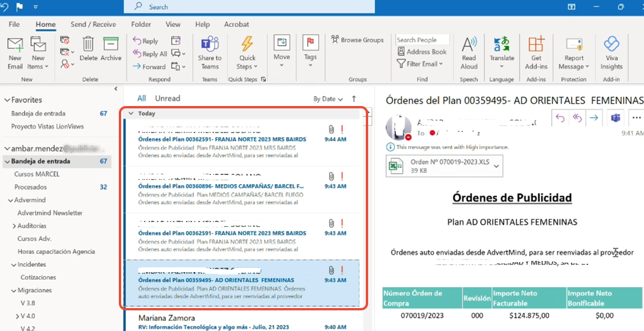Expand the Auditorías folder
Screen dimensions: 644x331
14,226
